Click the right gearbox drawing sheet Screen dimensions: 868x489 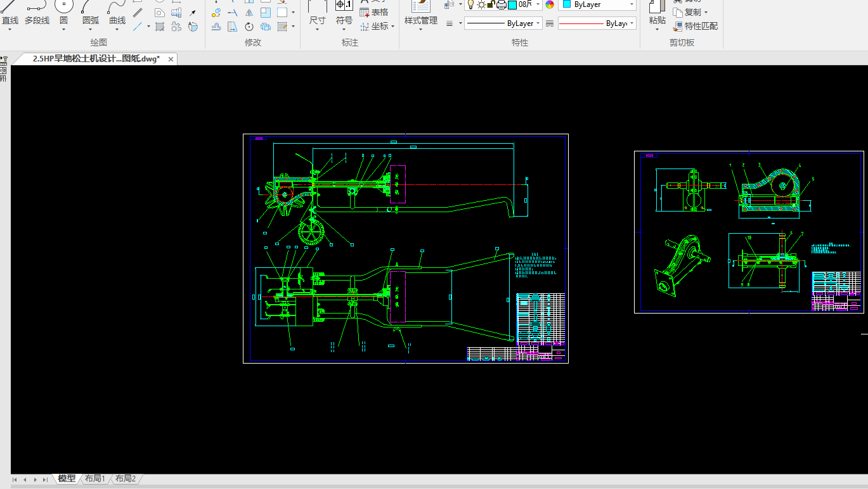tap(749, 232)
